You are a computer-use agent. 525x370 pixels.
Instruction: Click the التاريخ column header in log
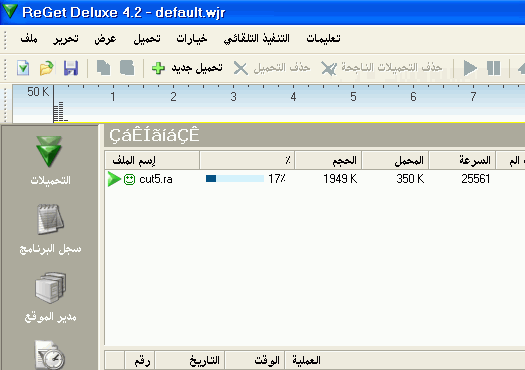point(190,360)
